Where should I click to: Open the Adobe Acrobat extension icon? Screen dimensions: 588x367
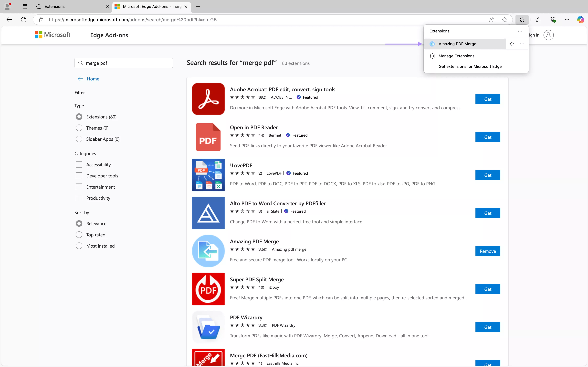(208, 99)
